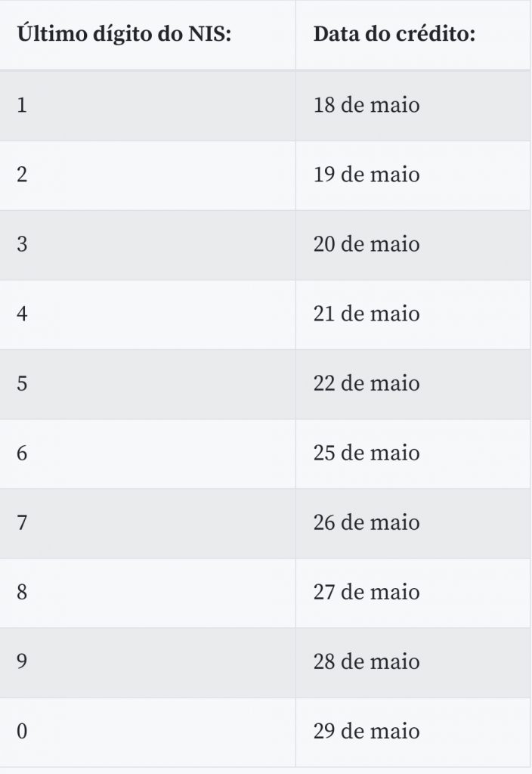This screenshot has width=532, height=774.
Task: Click NIS digit 1 cell
Action: (x=147, y=106)
